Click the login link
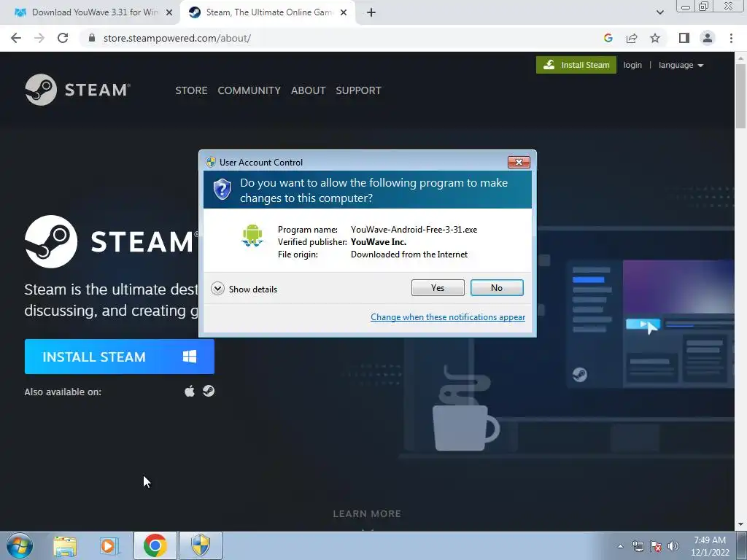 (632, 65)
